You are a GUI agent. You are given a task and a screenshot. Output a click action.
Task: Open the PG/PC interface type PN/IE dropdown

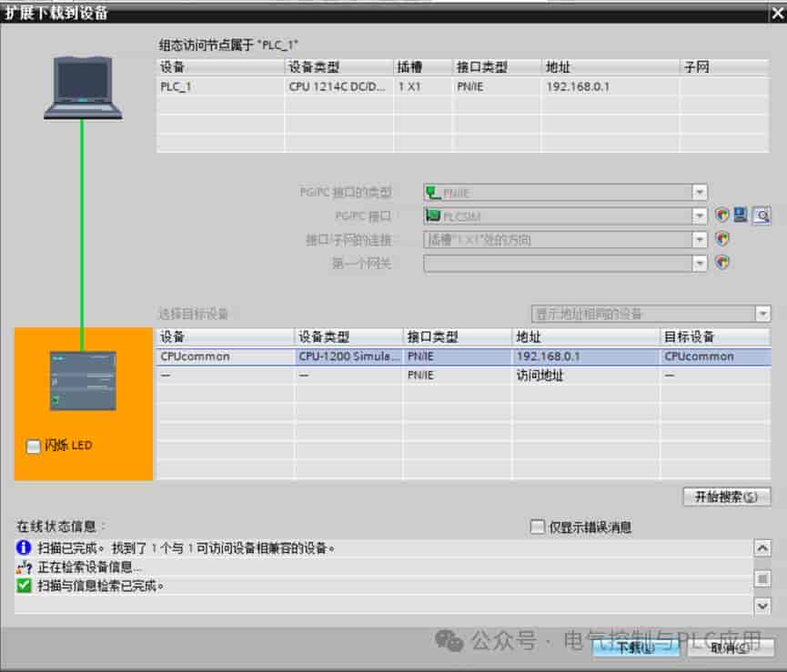tap(699, 193)
